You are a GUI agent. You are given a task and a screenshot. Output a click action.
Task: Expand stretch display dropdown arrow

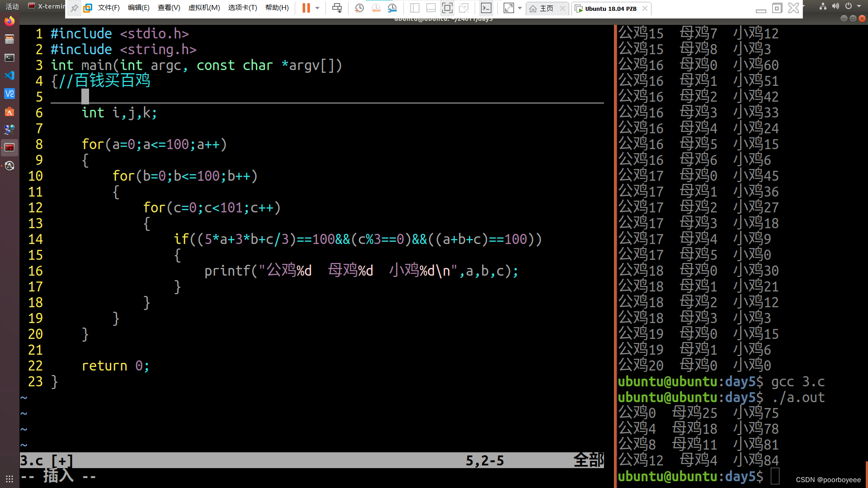520,8
